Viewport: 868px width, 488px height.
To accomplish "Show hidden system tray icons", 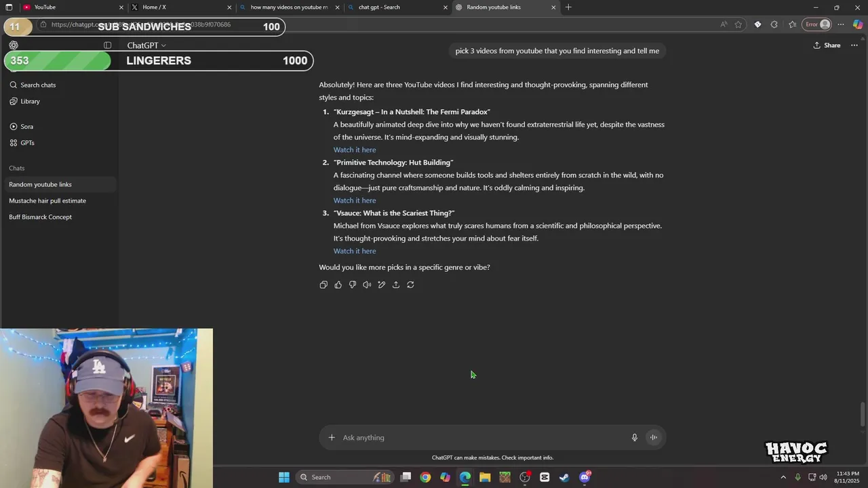I will (x=783, y=477).
